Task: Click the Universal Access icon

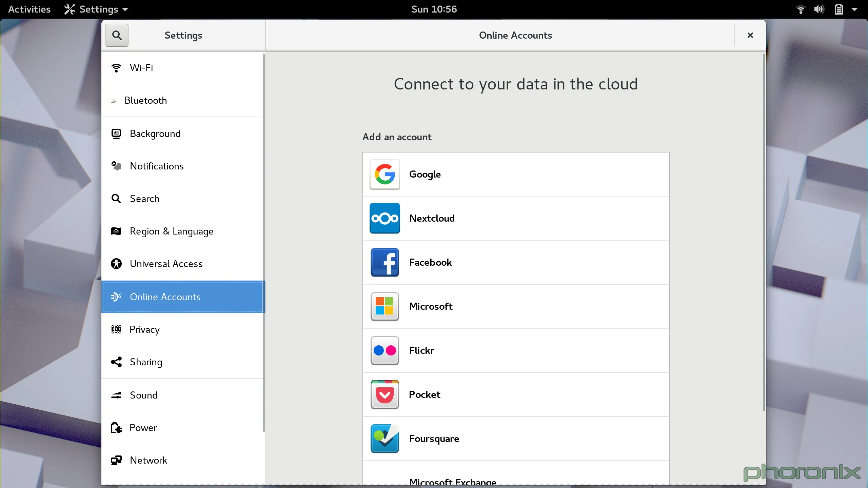Action: click(116, 264)
